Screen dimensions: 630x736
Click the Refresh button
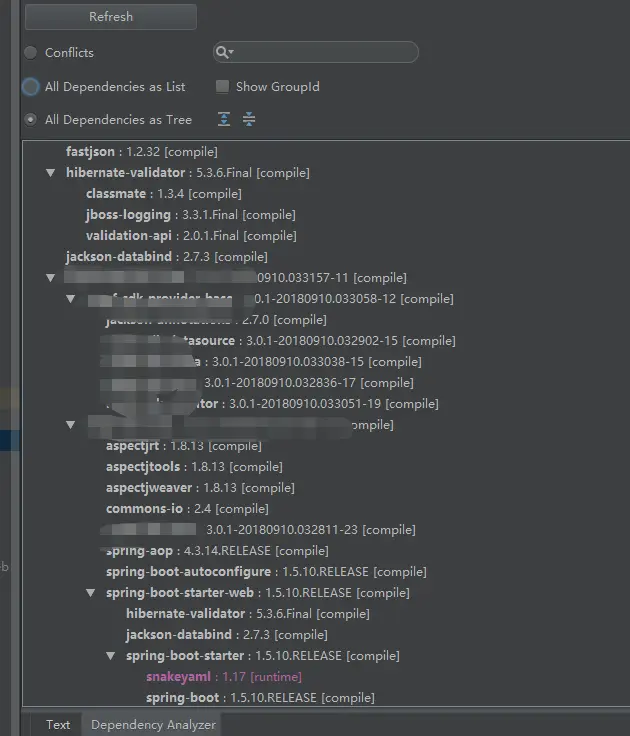click(111, 17)
